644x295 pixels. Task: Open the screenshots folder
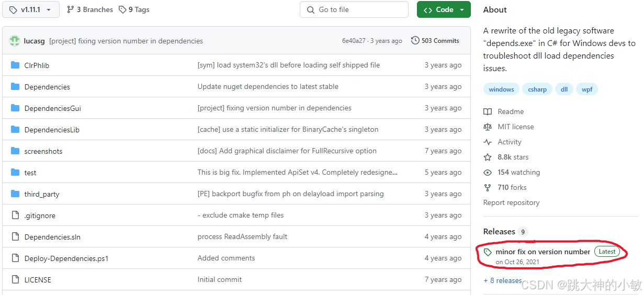(43, 151)
